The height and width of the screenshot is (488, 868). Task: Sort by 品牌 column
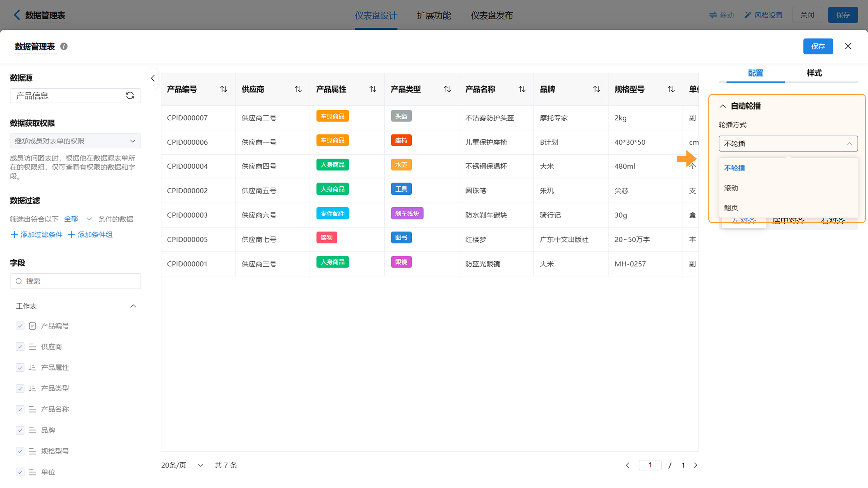point(597,89)
